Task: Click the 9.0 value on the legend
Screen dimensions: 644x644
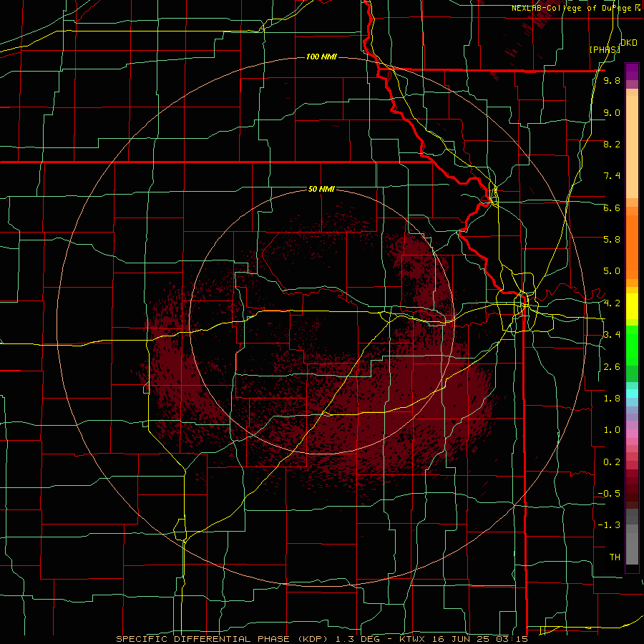Action: click(612, 112)
